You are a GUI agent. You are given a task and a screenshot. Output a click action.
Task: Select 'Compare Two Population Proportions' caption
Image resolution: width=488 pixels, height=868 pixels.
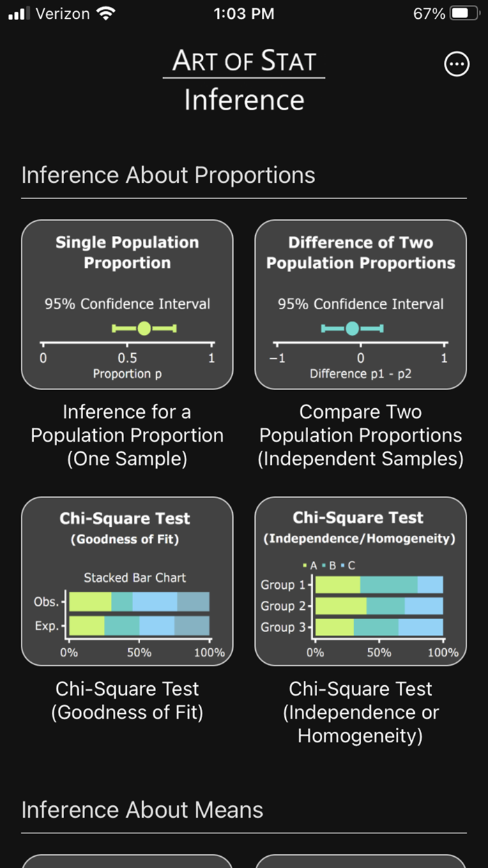pos(360,435)
